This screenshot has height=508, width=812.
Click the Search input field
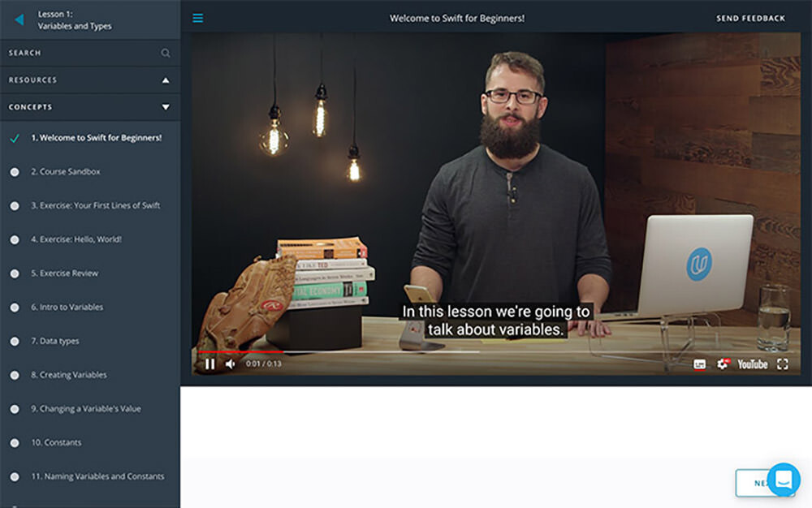point(81,53)
